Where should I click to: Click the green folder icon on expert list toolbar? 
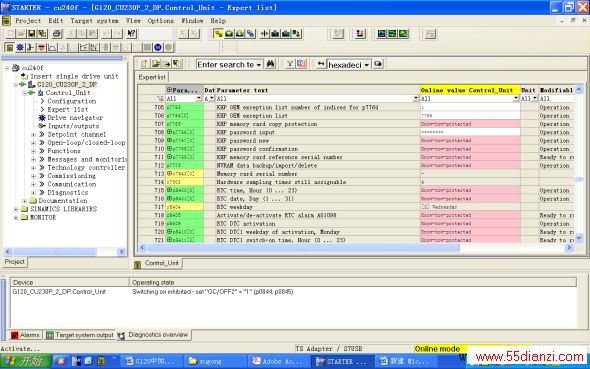155,64
